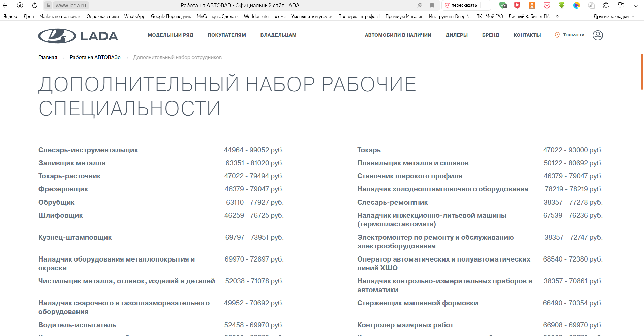
Task: Open the ВЛАДЕЛЬЦАМ menu
Action: tap(278, 35)
